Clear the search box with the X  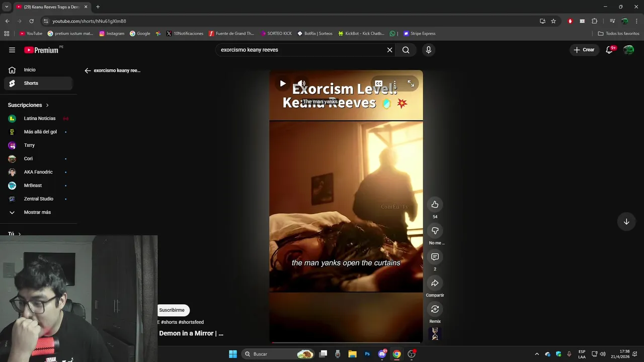(389, 50)
